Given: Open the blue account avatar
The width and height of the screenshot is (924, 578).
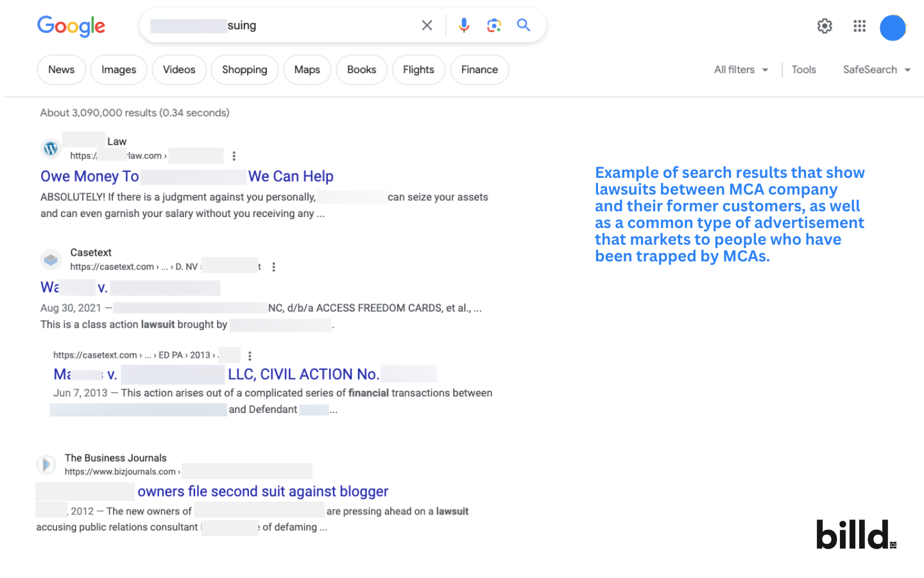Looking at the screenshot, I should 893,28.
